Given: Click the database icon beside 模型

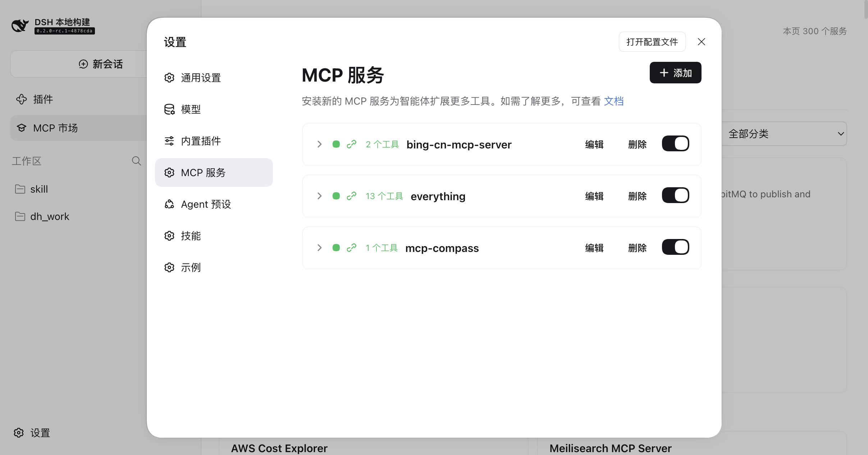Looking at the screenshot, I should [x=169, y=109].
